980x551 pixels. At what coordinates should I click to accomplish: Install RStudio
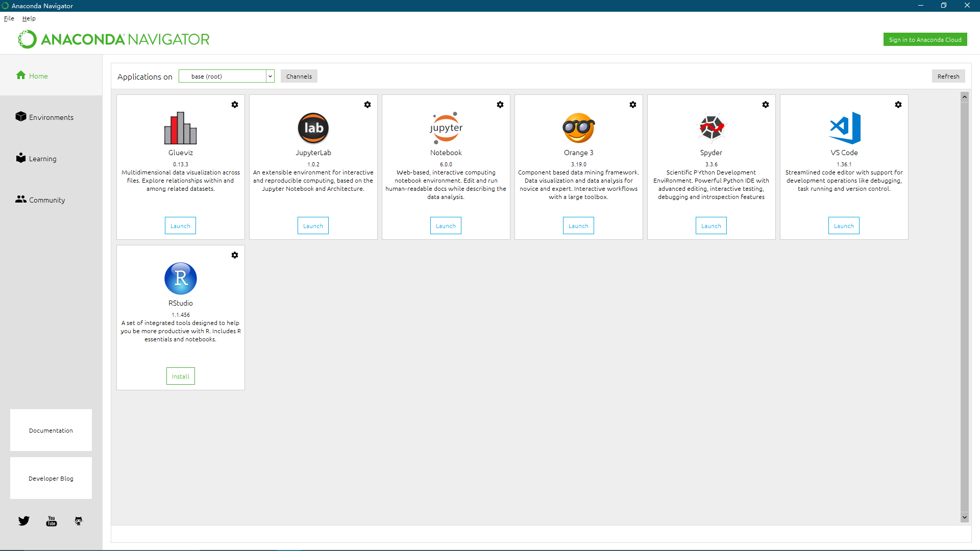(x=181, y=377)
